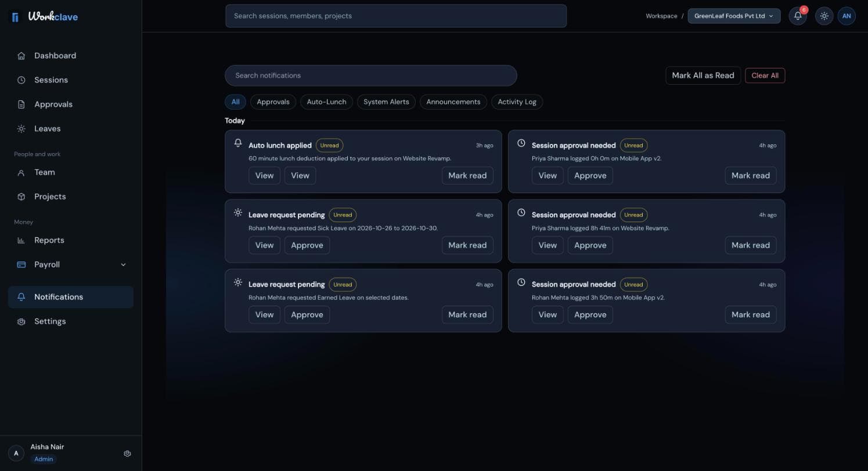Switch to the Auto-Lunch filter
The height and width of the screenshot is (471, 868).
tap(326, 102)
